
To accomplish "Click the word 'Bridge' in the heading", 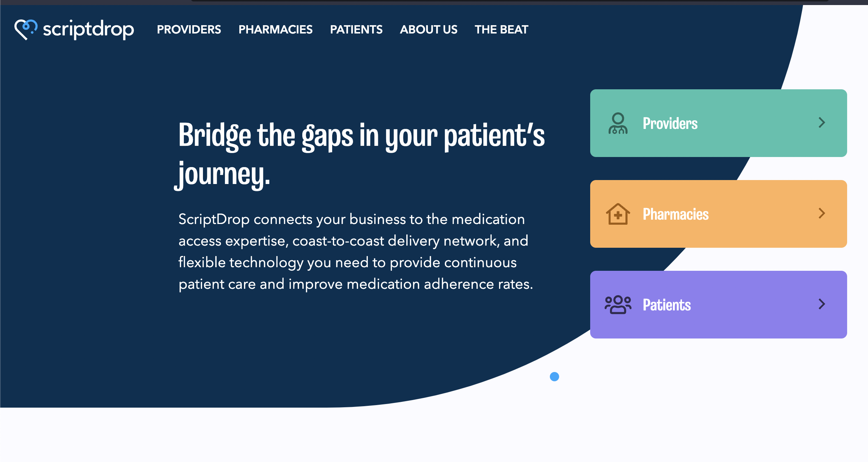I will (214, 136).
